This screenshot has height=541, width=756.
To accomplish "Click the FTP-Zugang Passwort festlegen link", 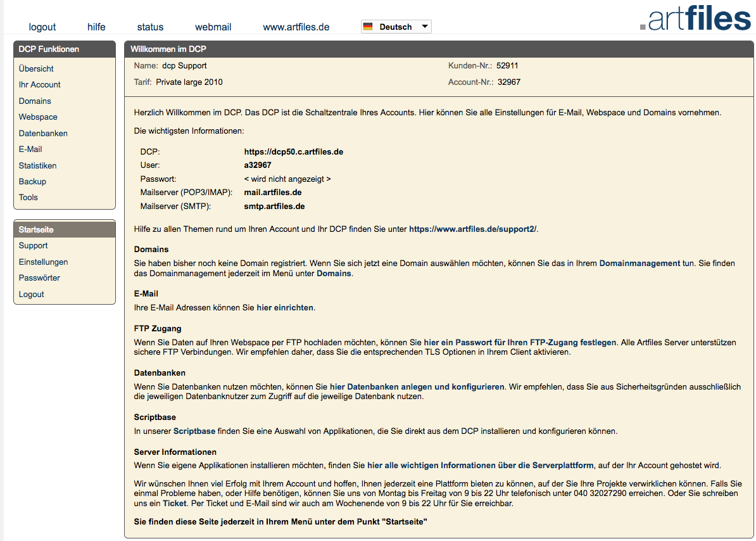I will click(x=520, y=342).
